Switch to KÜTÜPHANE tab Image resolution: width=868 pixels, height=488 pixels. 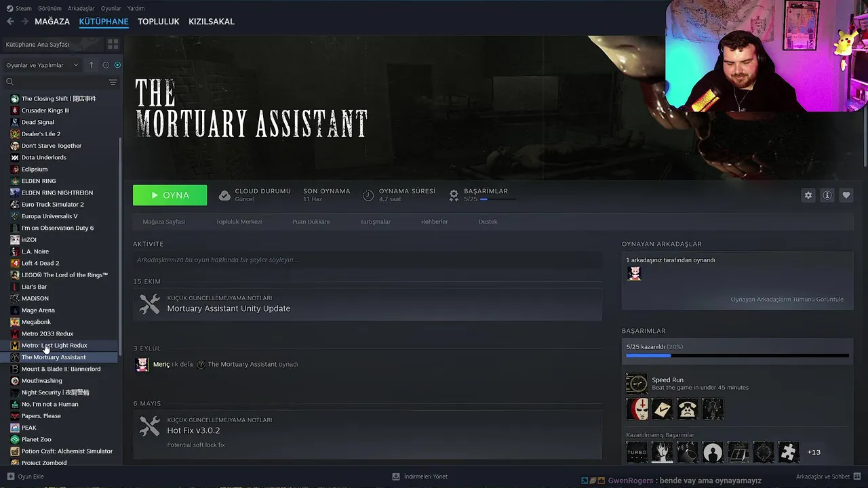104,22
